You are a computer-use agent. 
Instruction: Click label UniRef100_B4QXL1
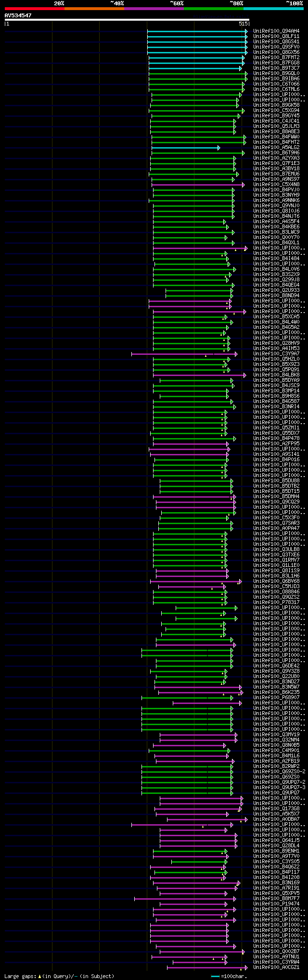pos(276,243)
